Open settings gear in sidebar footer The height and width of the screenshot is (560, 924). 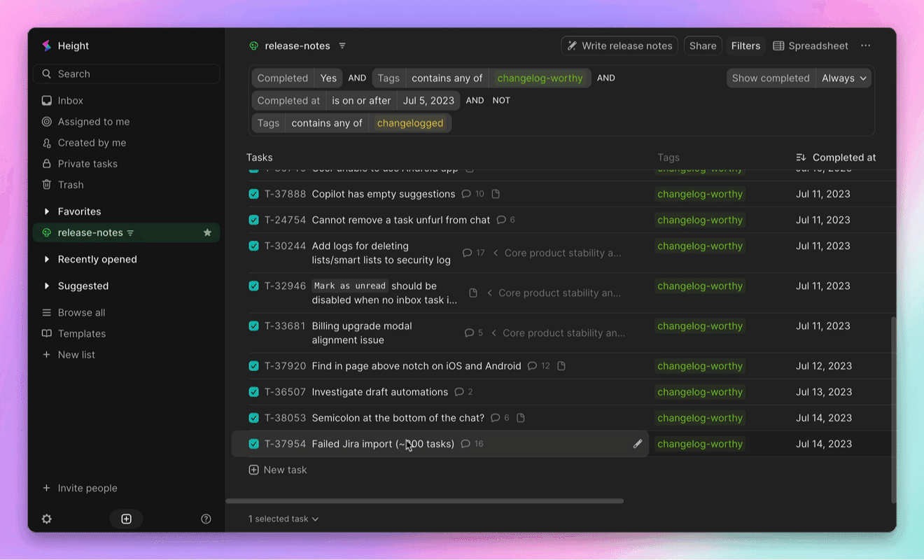tap(46, 519)
